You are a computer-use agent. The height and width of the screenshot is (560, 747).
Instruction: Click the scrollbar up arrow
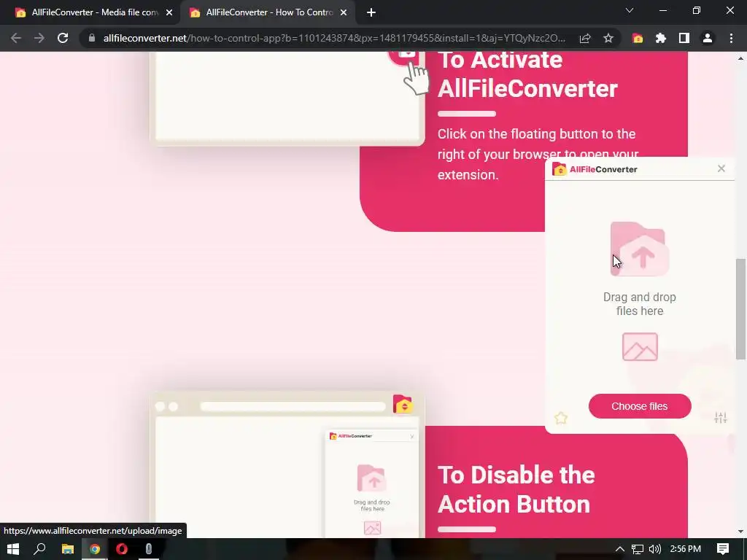740,58
